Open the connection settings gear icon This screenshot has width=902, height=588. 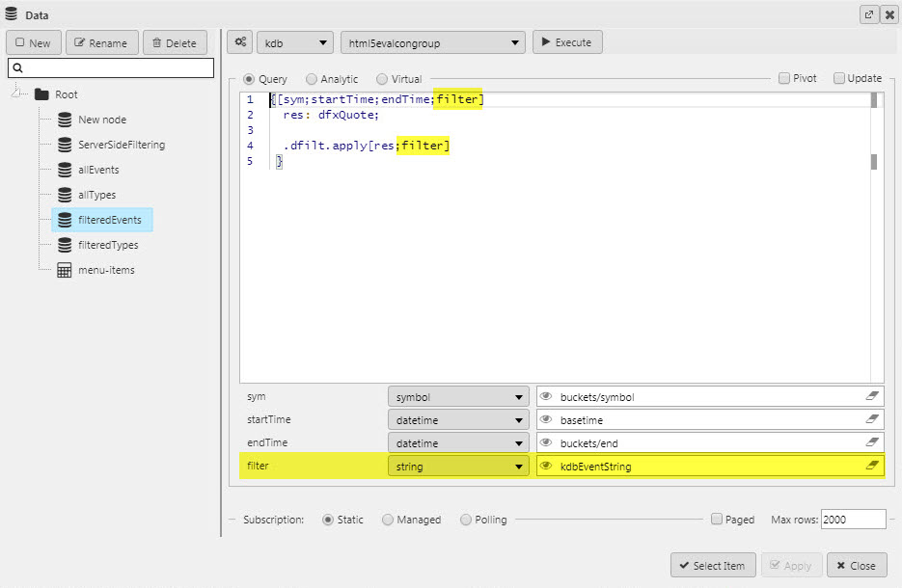click(x=238, y=41)
